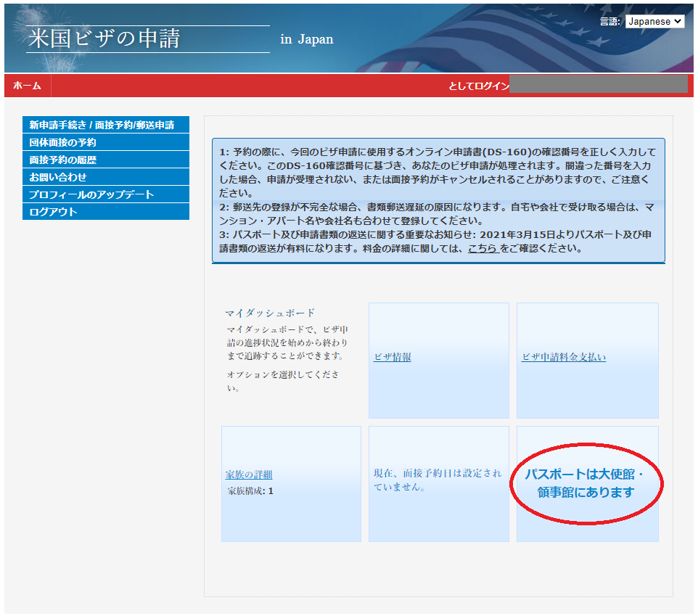Follow the こちら link in notice 3
The image size is (698, 616).
pyautogui.click(x=483, y=248)
